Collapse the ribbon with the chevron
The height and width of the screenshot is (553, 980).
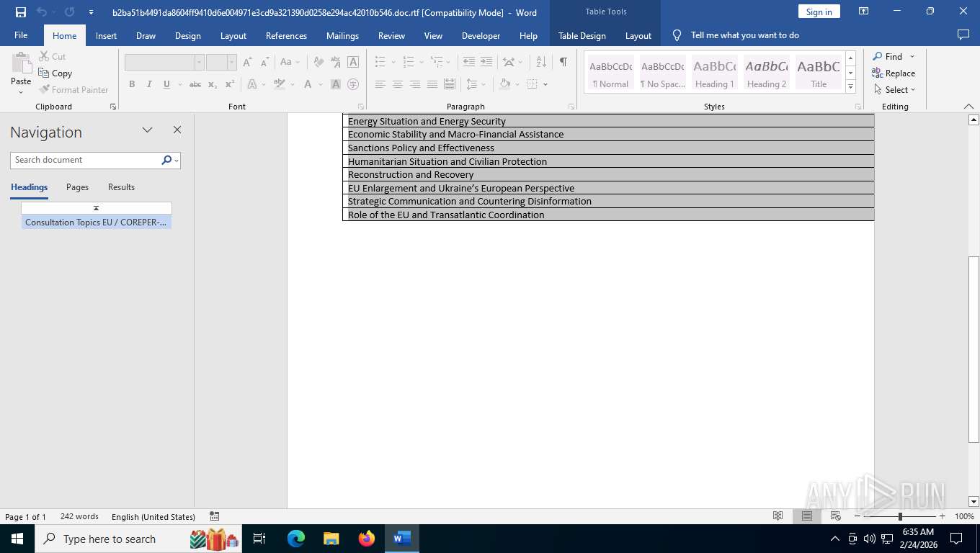pyautogui.click(x=968, y=106)
